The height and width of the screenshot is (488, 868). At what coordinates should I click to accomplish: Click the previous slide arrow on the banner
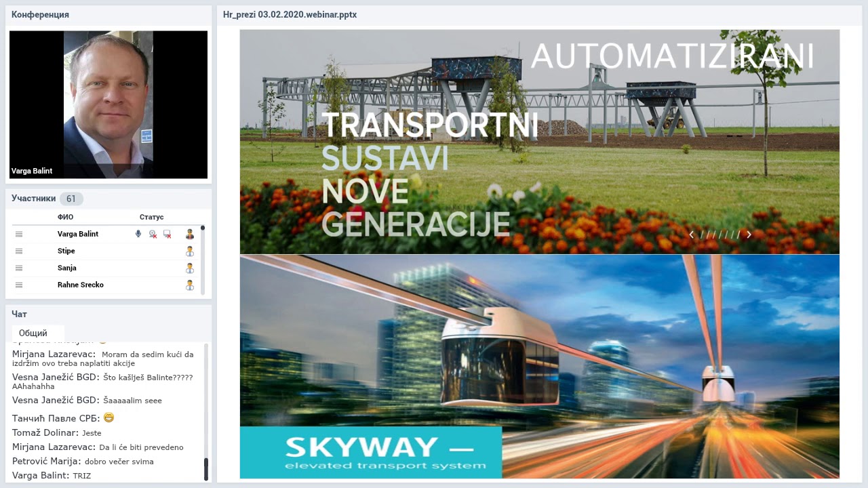pyautogui.click(x=692, y=235)
